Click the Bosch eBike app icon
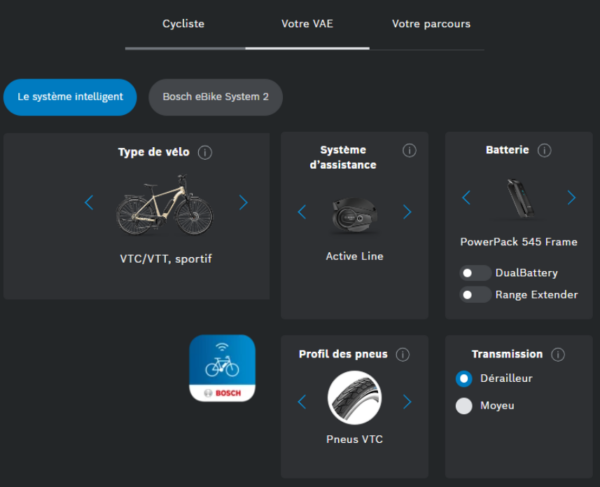600x487 pixels. point(222,368)
